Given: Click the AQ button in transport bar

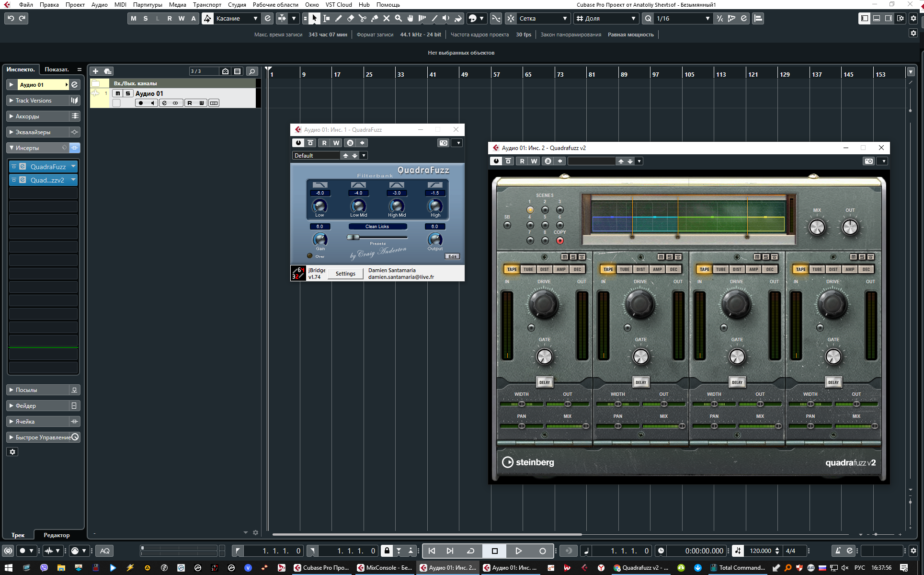Looking at the screenshot, I should (x=104, y=551).
